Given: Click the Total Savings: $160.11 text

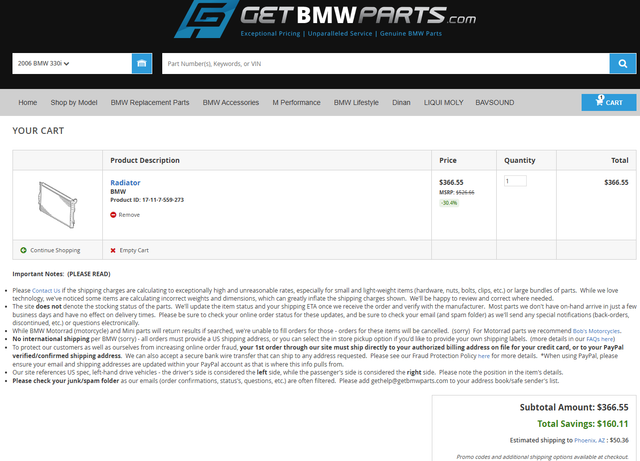Looking at the screenshot, I should tap(582, 424).
